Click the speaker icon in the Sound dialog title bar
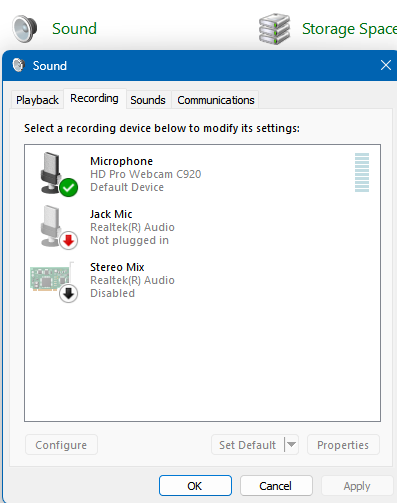 tap(19, 65)
